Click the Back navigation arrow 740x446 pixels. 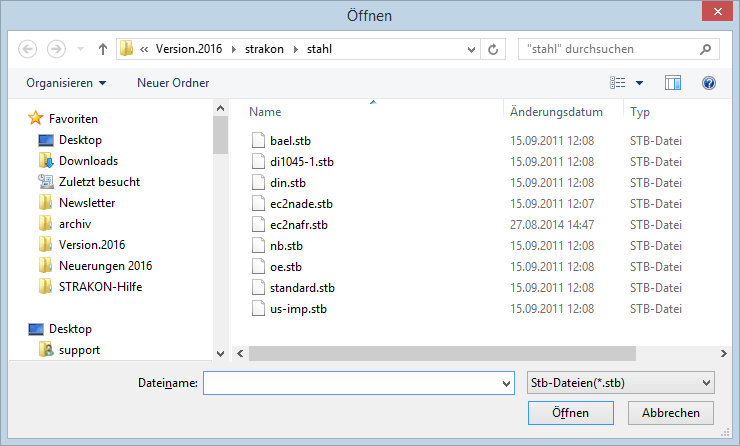click(x=27, y=49)
